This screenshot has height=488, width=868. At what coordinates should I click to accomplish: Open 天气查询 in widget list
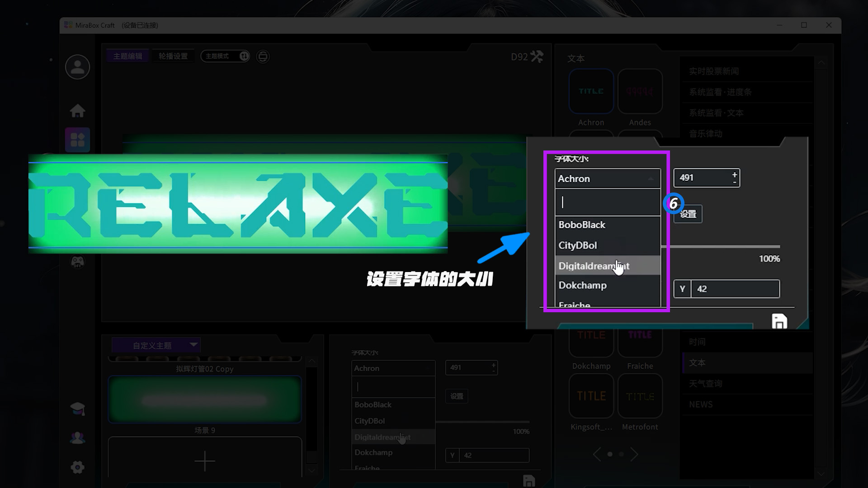(x=747, y=384)
